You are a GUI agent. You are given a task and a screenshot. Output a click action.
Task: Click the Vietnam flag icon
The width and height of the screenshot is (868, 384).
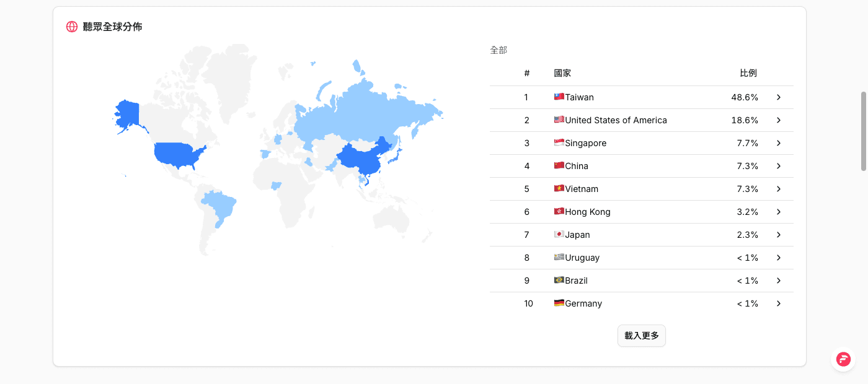click(559, 189)
